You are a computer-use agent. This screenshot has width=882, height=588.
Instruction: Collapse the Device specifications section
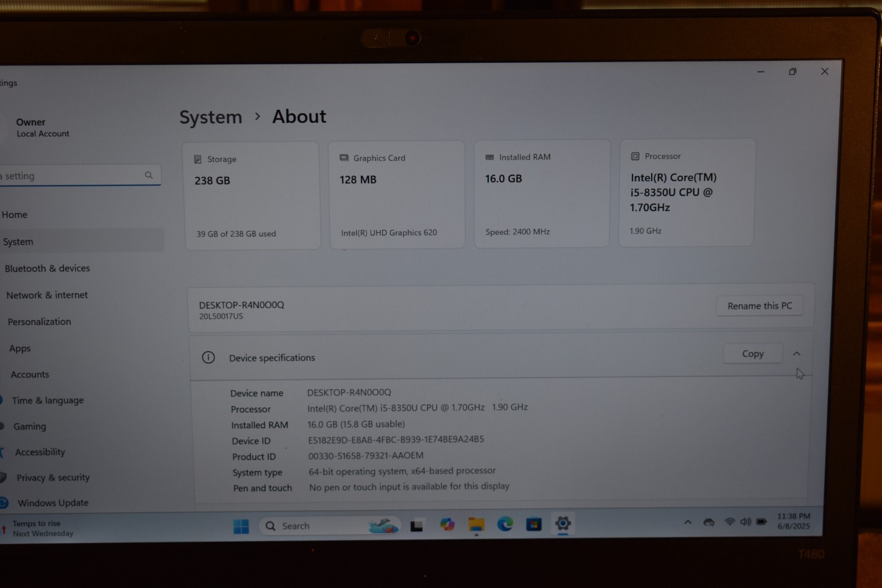tap(797, 354)
